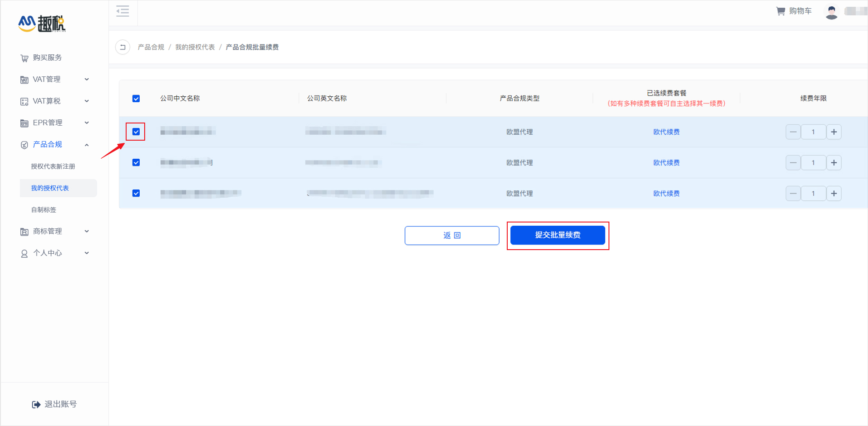The width and height of the screenshot is (868, 426).
Task: Click the VAT管理 sidebar icon
Action: (24, 79)
